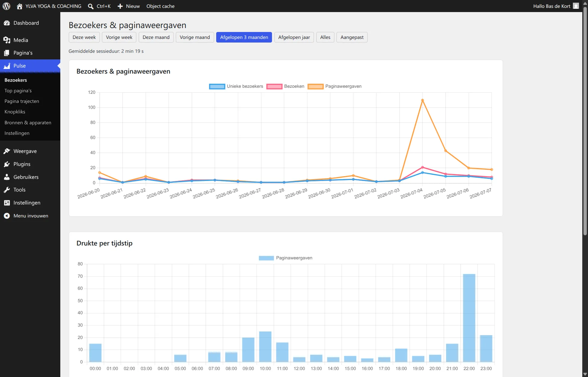Click the 22:00 bar in the hourly chart
The width and height of the screenshot is (588, 377).
469,318
